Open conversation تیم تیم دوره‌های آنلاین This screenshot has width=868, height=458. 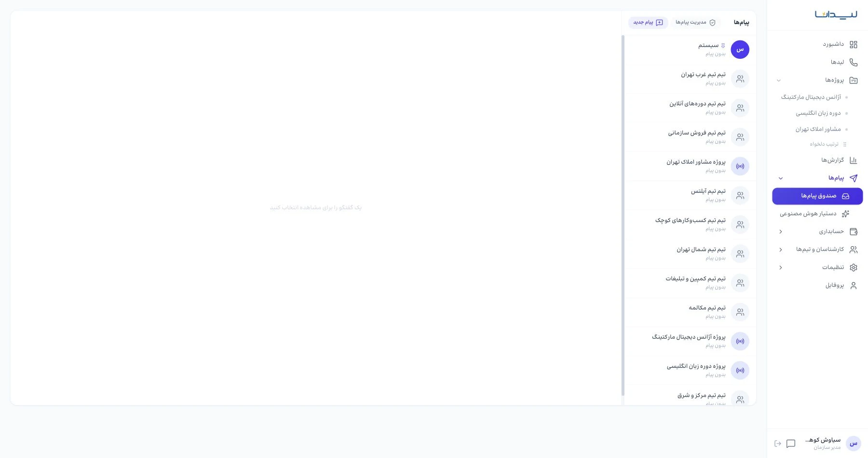pyautogui.click(x=690, y=108)
